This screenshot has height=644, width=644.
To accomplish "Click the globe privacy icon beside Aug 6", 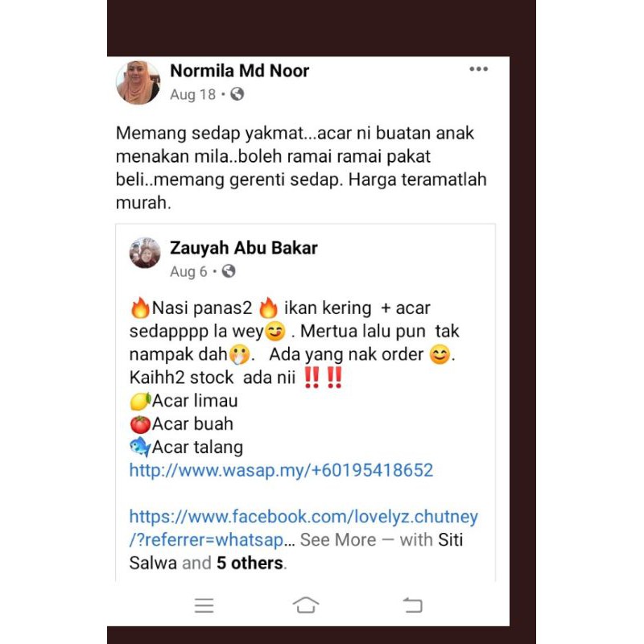I will click(229, 271).
